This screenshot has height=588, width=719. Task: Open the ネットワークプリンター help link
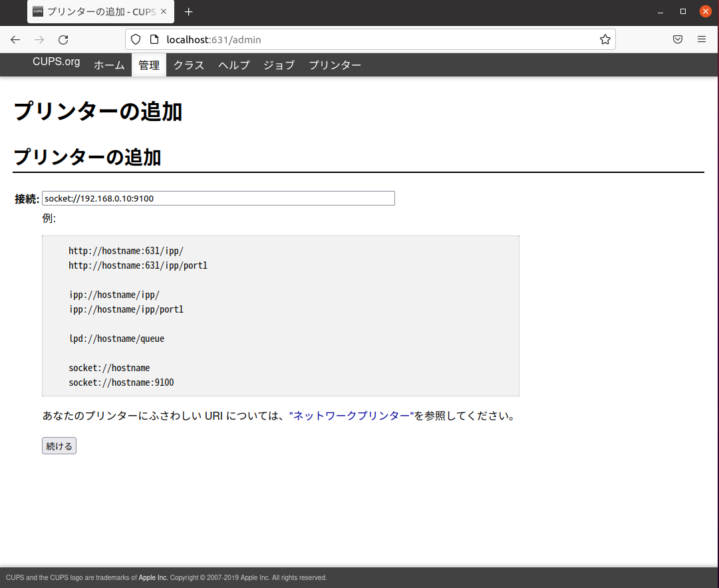(352, 416)
